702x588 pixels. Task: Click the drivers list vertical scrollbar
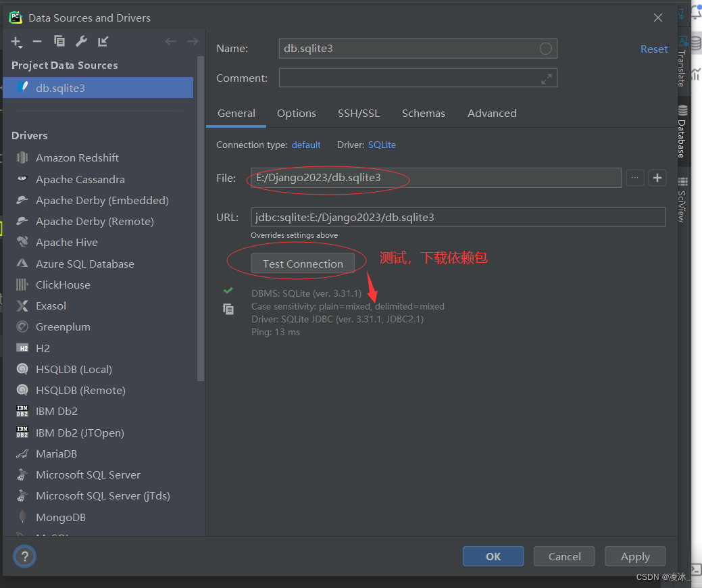click(201, 218)
